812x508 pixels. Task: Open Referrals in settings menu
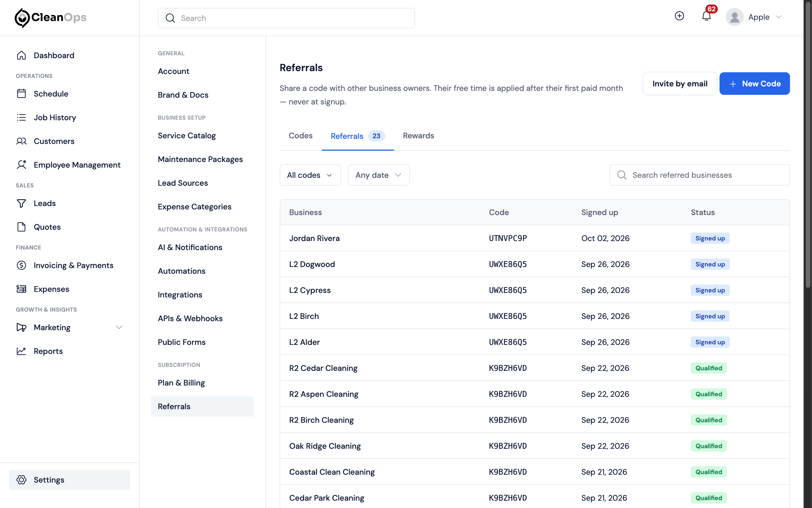coord(203,406)
